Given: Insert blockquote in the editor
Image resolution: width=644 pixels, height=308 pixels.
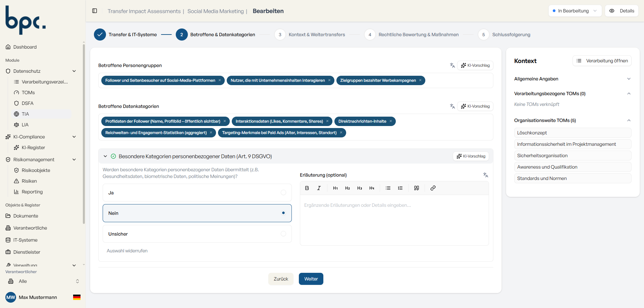Looking at the screenshot, I should tap(417, 188).
